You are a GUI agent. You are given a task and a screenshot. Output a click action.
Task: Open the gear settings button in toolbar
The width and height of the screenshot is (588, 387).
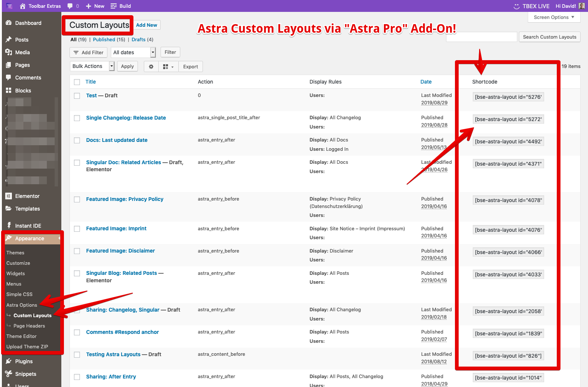click(151, 66)
